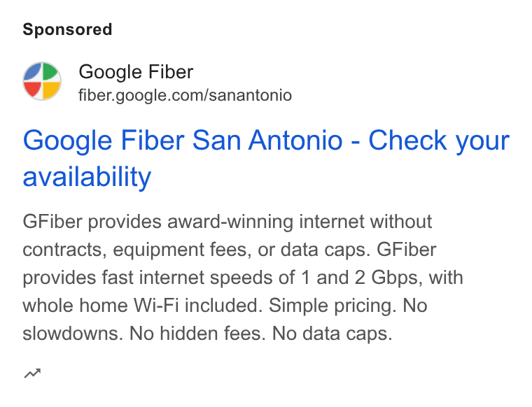The height and width of the screenshot is (407, 532).
Task: Click the word availability in the headline
Action: click(87, 177)
